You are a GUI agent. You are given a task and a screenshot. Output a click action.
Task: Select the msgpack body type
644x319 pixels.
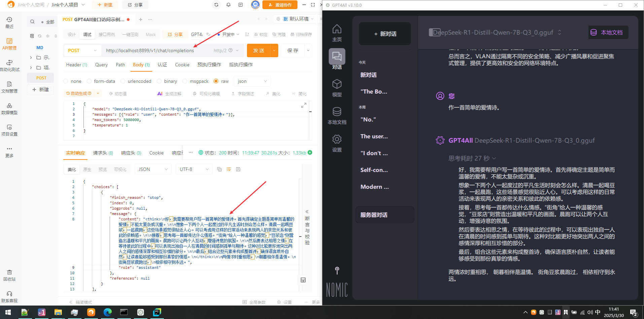pyautogui.click(x=185, y=81)
